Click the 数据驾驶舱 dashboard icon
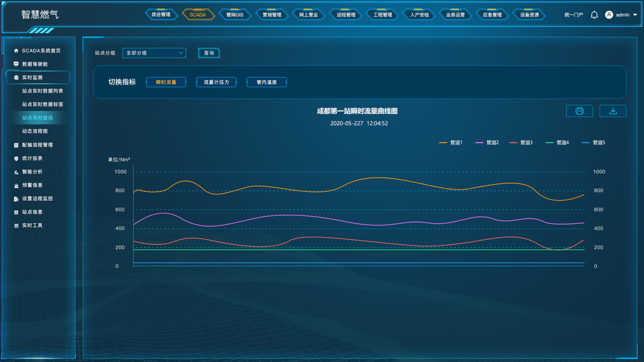Screen dimensions: 644x362 pyautogui.click(x=16, y=64)
